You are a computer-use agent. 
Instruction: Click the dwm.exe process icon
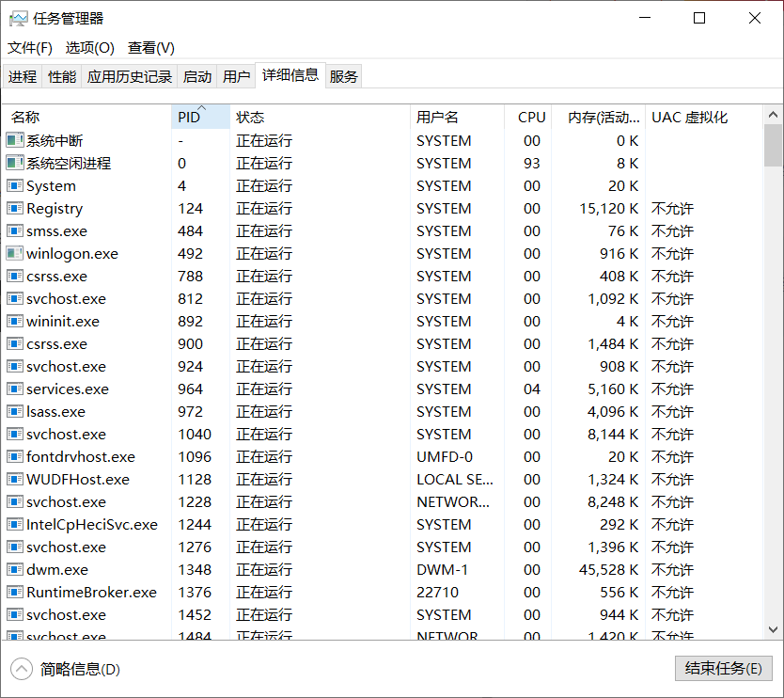[x=13, y=569]
